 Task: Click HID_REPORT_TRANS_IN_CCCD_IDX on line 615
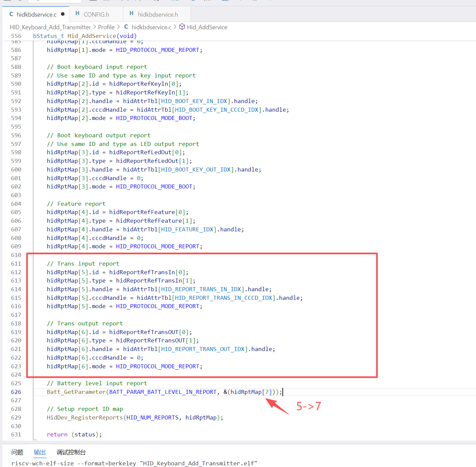click(224, 298)
